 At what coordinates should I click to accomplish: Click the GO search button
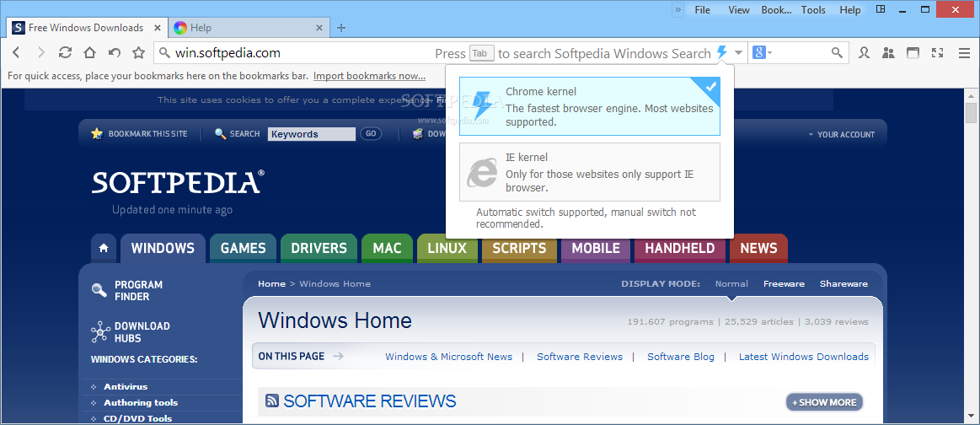371,134
